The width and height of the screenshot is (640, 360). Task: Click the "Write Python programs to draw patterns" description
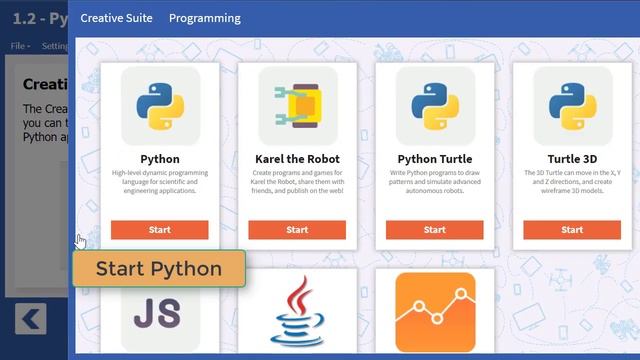tap(435, 182)
